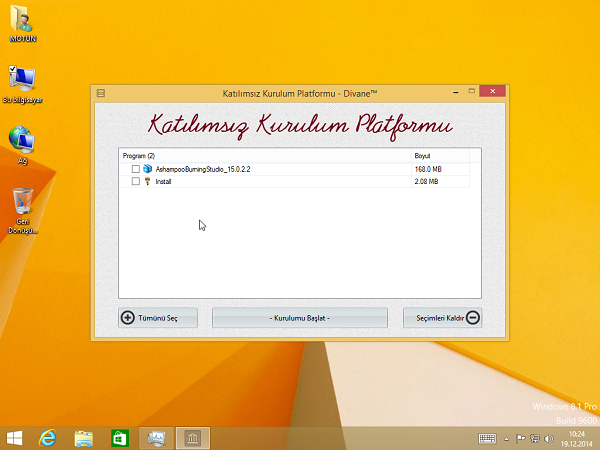Open the MUTUN folder on desktop
600x450 pixels.
[x=22, y=22]
